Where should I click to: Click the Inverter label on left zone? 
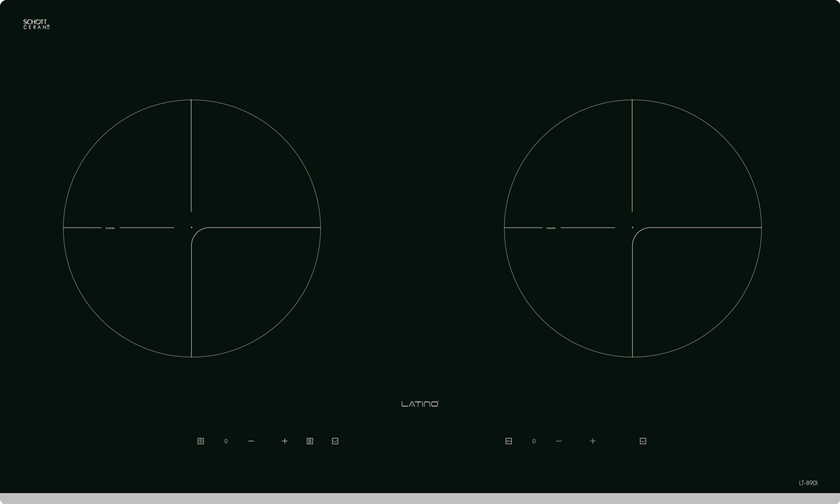pos(110,227)
